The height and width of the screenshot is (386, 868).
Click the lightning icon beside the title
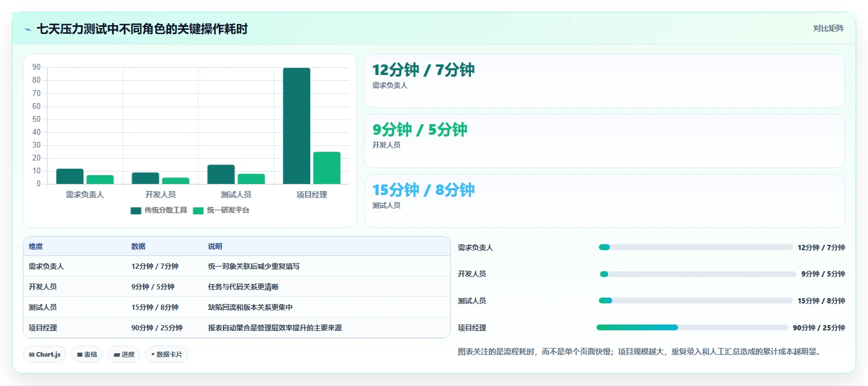tap(28, 29)
